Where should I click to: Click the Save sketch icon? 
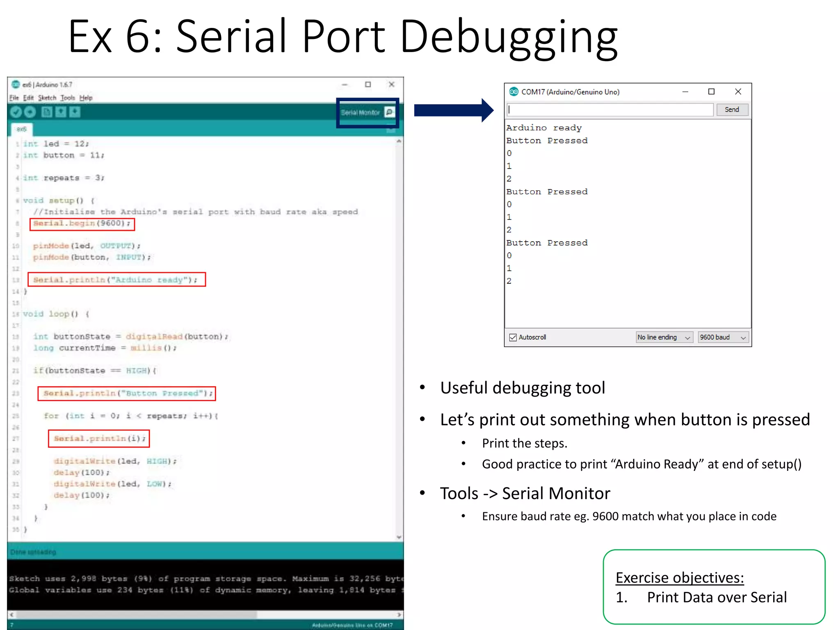[x=75, y=112]
